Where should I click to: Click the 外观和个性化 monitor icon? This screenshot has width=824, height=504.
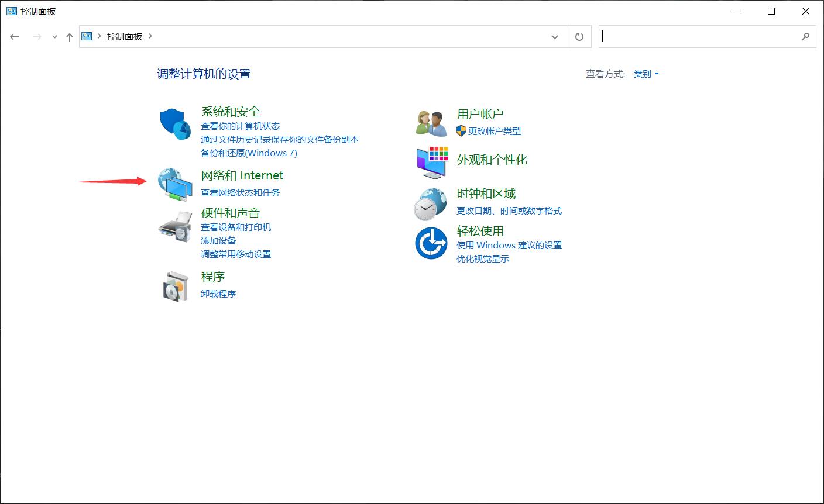tap(432, 163)
